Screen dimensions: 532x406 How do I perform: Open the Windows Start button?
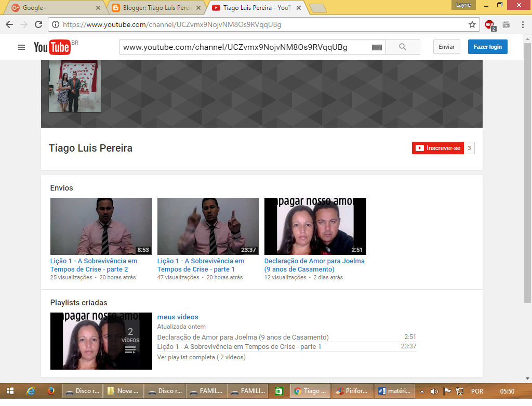10,391
